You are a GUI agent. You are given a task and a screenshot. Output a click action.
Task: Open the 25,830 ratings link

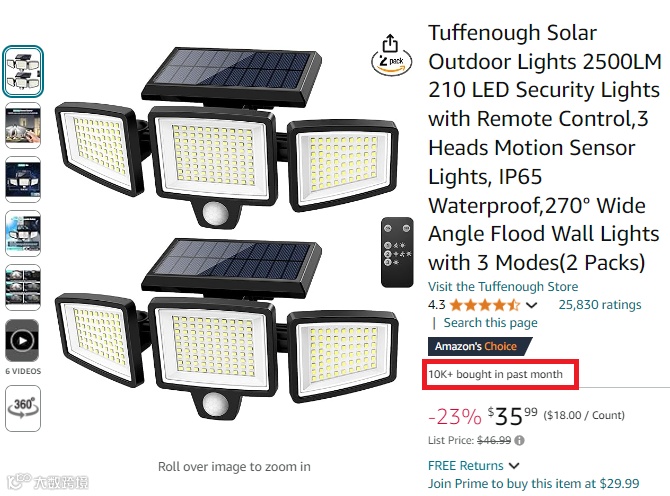599,305
